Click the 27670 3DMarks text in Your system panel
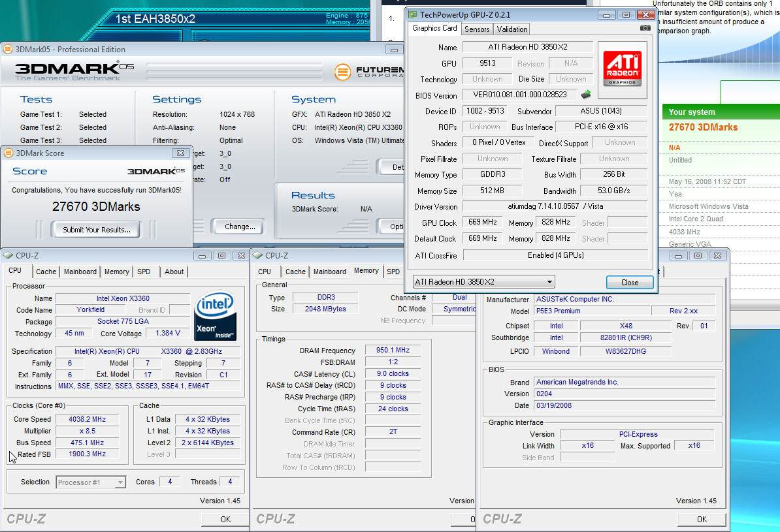The height and width of the screenshot is (532, 780). click(x=703, y=127)
